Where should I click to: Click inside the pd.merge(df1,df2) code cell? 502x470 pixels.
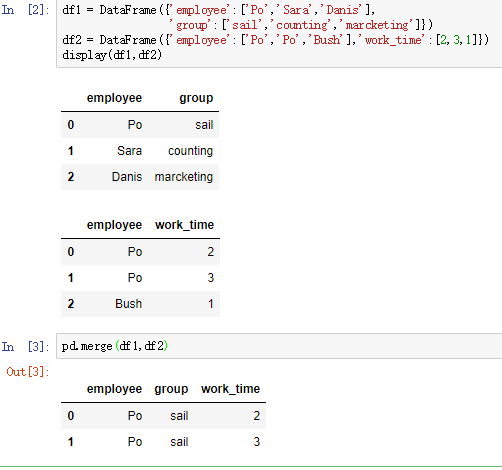(279, 346)
